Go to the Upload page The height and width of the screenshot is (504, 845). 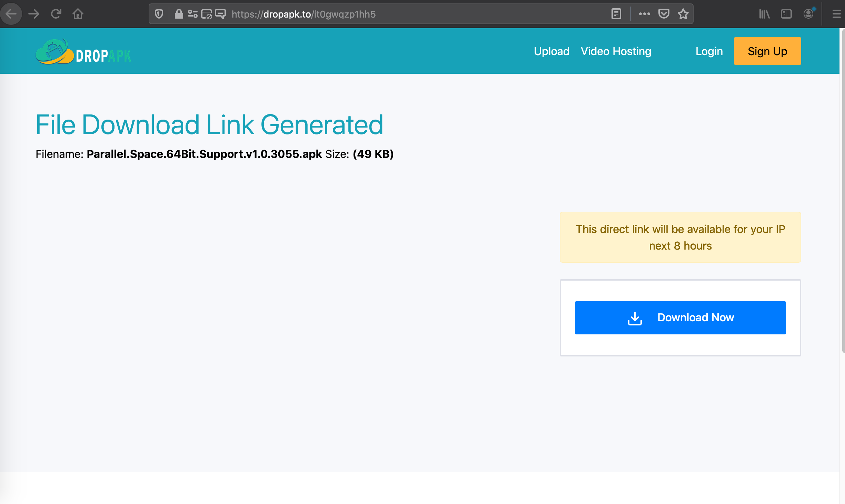point(551,51)
